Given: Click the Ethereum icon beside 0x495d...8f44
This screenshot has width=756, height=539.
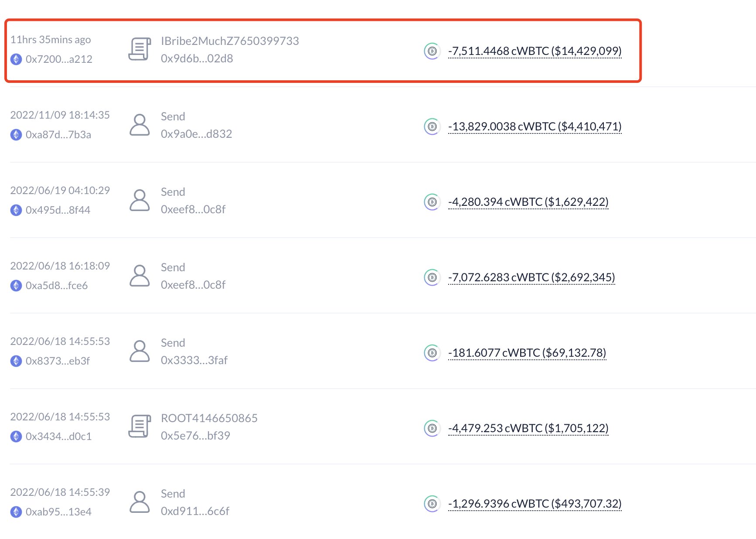Looking at the screenshot, I should coord(16,210).
